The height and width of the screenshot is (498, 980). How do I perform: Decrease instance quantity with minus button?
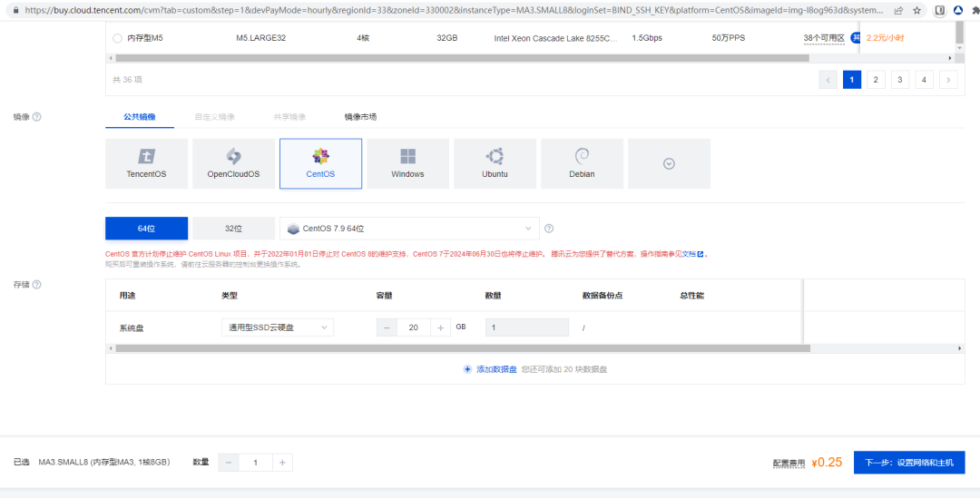[229, 463]
